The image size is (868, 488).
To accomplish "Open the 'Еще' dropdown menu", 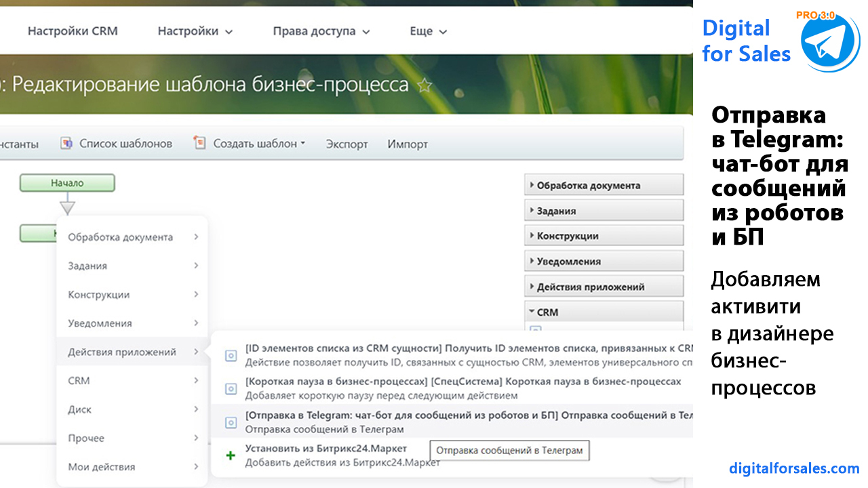I will (429, 31).
